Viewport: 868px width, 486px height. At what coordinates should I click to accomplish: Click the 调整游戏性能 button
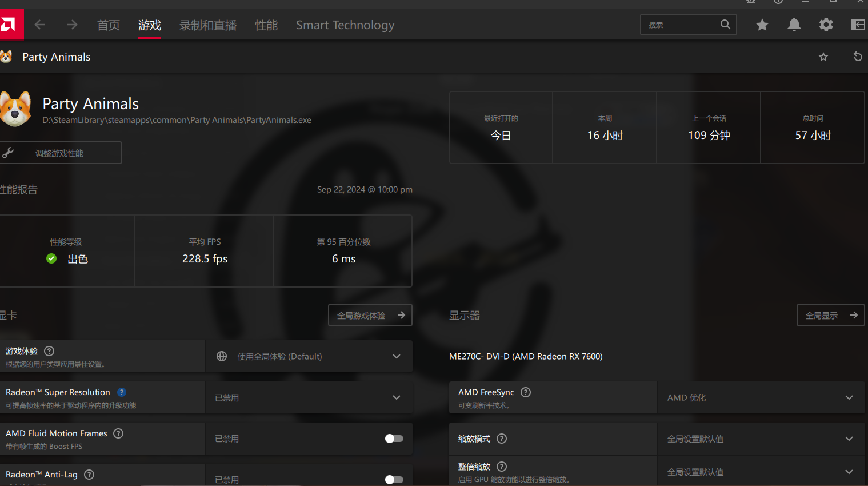61,153
